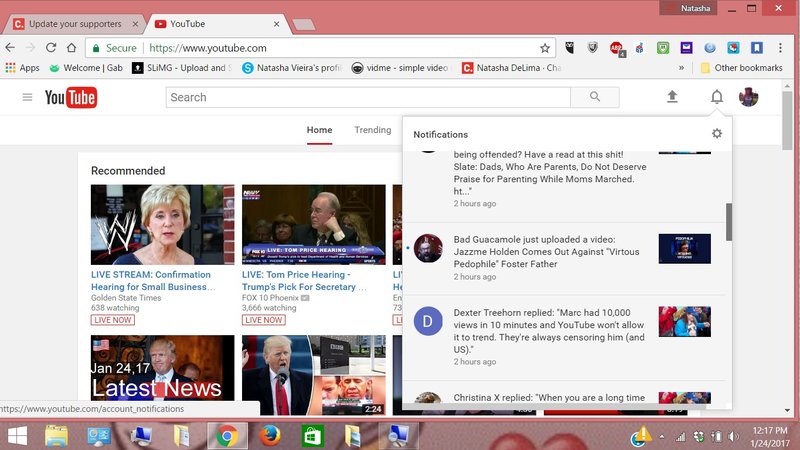Click the YouTube logo
800x450 pixels.
pyautogui.click(x=71, y=97)
